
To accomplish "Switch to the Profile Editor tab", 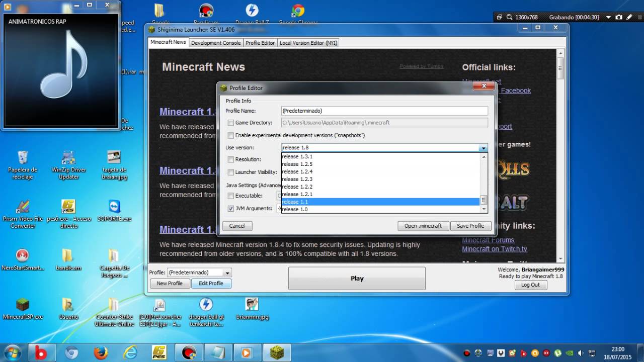I will (x=260, y=43).
